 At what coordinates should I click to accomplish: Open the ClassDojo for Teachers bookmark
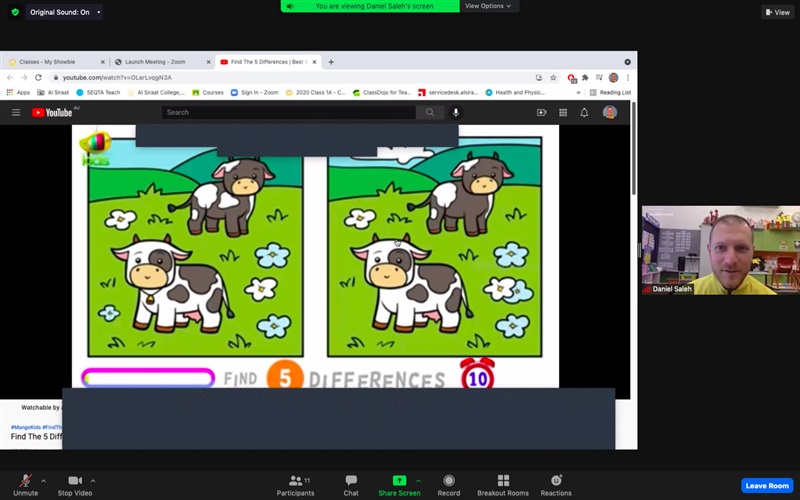(x=382, y=92)
